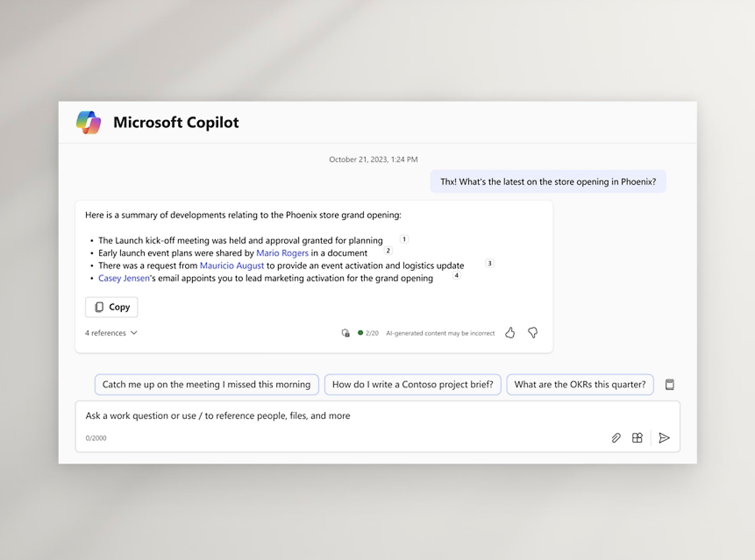The image size is (755, 560).
Task: Attach a file with the paperclip icon
Action: pyautogui.click(x=616, y=438)
